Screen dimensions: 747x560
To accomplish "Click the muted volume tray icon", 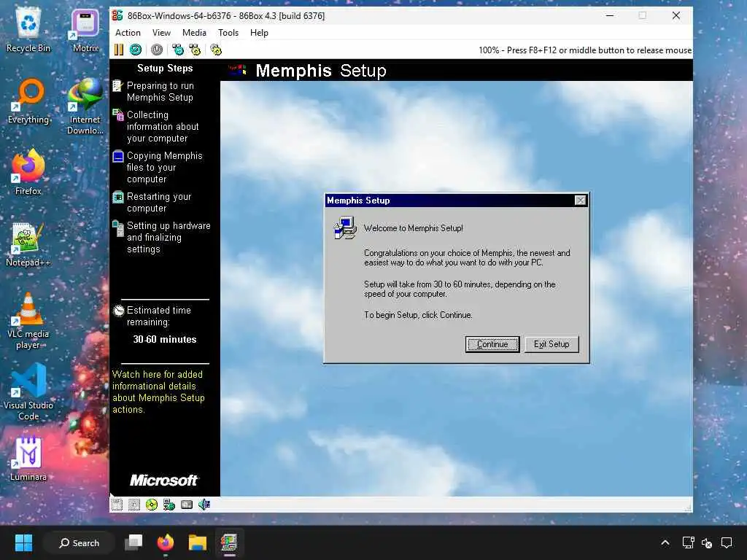I will (707, 542).
